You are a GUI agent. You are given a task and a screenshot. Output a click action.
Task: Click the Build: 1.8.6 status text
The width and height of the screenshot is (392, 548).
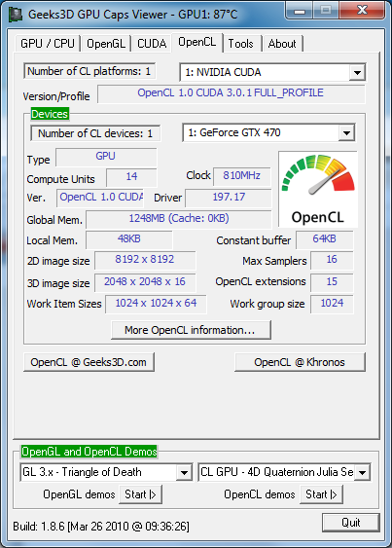coord(101,527)
